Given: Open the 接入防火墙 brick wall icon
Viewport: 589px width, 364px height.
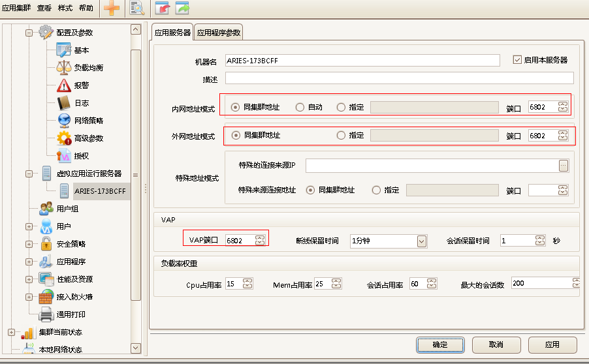Looking at the screenshot, I should pos(46,297).
